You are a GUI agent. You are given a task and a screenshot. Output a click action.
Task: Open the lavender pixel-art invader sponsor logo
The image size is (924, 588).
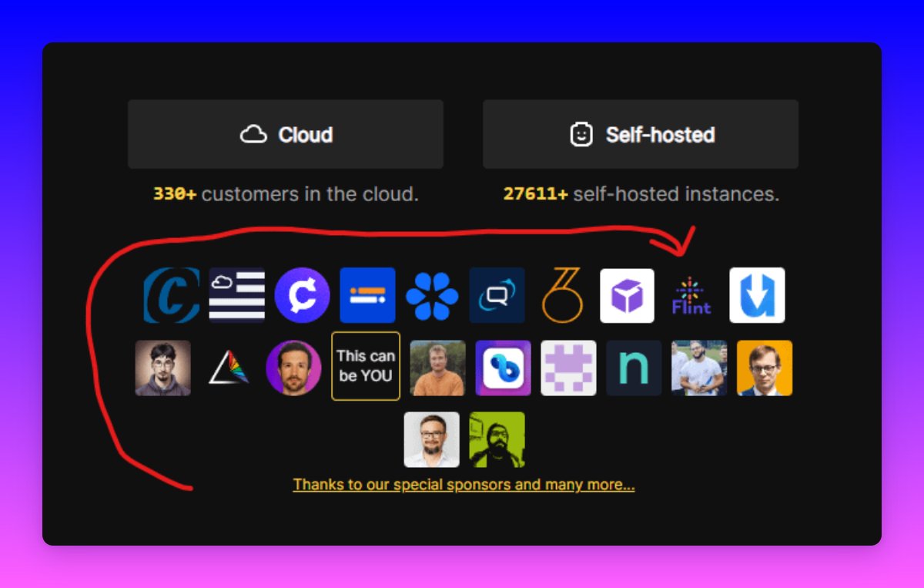click(569, 368)
